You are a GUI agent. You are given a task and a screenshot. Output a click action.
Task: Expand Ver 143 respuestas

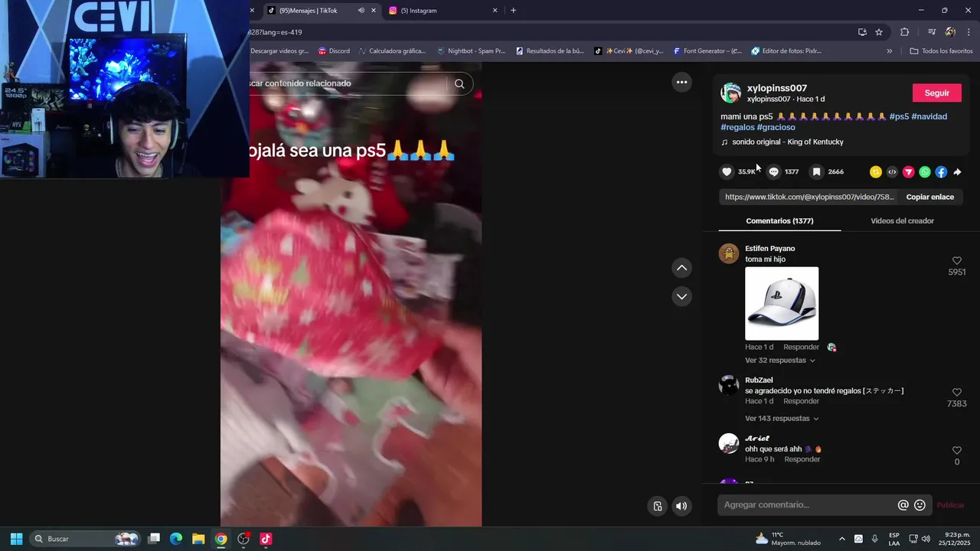pos(782,419)
